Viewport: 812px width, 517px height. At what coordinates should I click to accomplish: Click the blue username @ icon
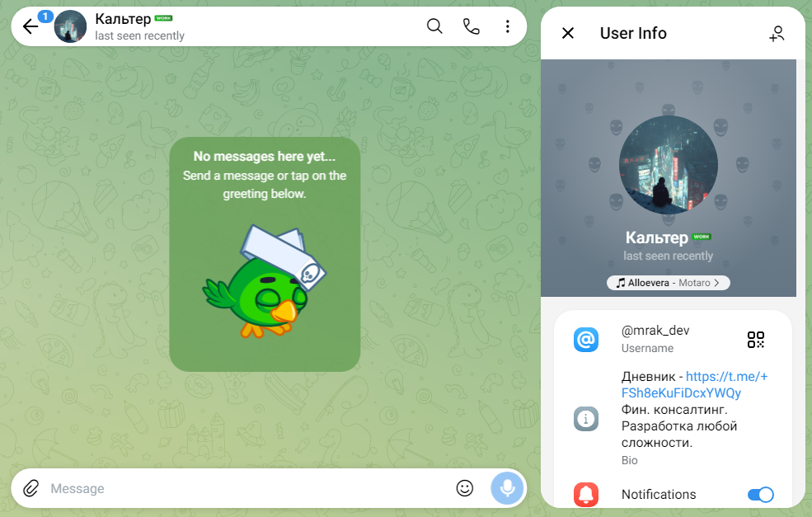(586, 340)
